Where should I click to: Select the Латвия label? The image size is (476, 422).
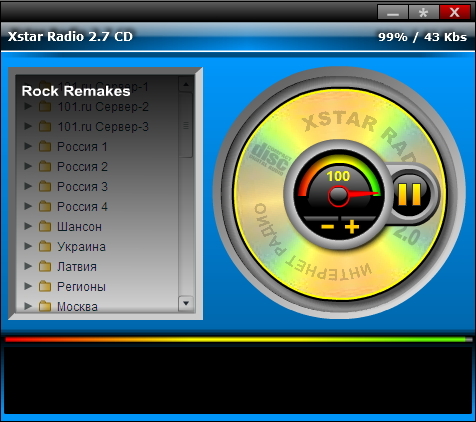click(77, 267)
